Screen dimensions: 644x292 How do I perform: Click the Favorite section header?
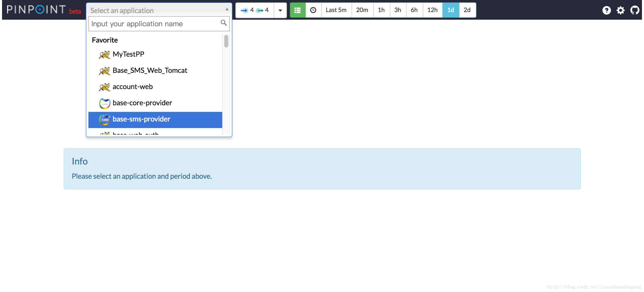pyautogui.click(x=105, y=40)
